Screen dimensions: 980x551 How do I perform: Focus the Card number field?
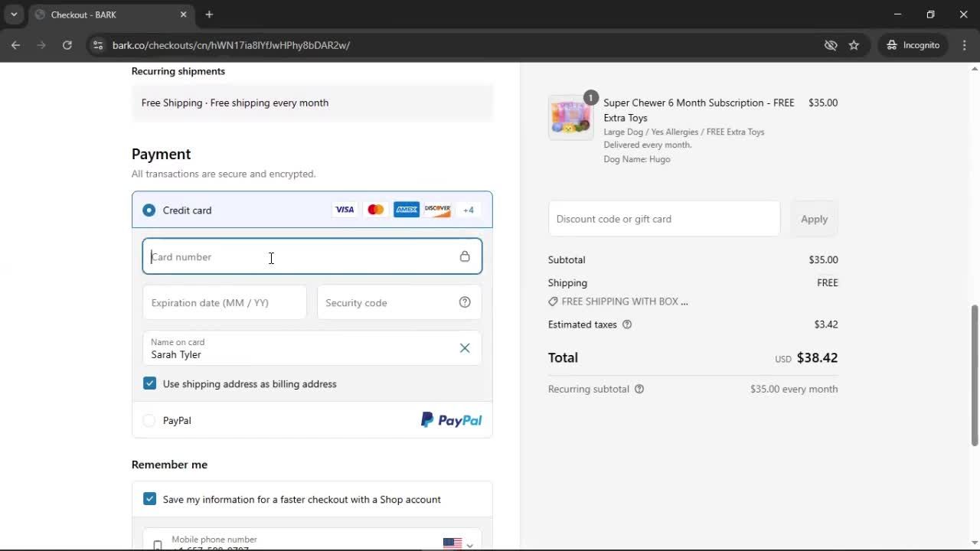pyautogui.click(x=312, y=256)
